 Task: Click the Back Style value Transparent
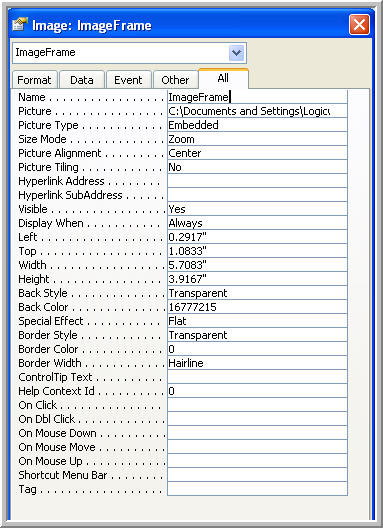coord(257,293)
